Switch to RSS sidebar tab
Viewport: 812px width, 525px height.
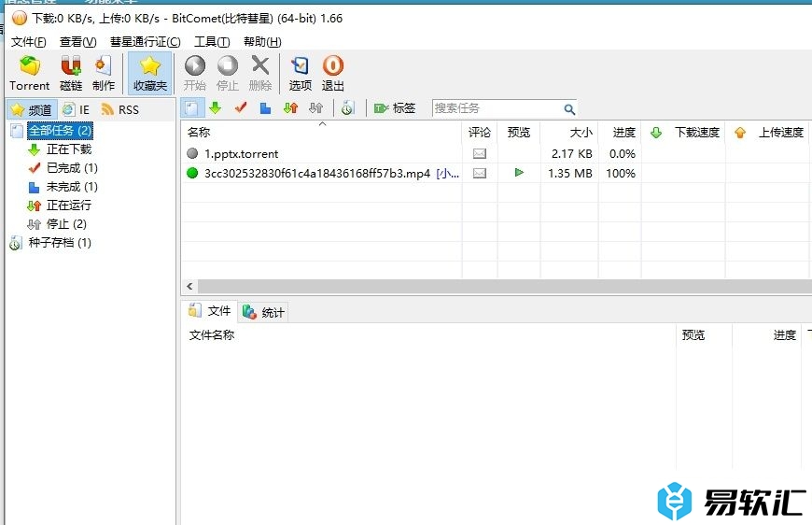pos(120,110)
